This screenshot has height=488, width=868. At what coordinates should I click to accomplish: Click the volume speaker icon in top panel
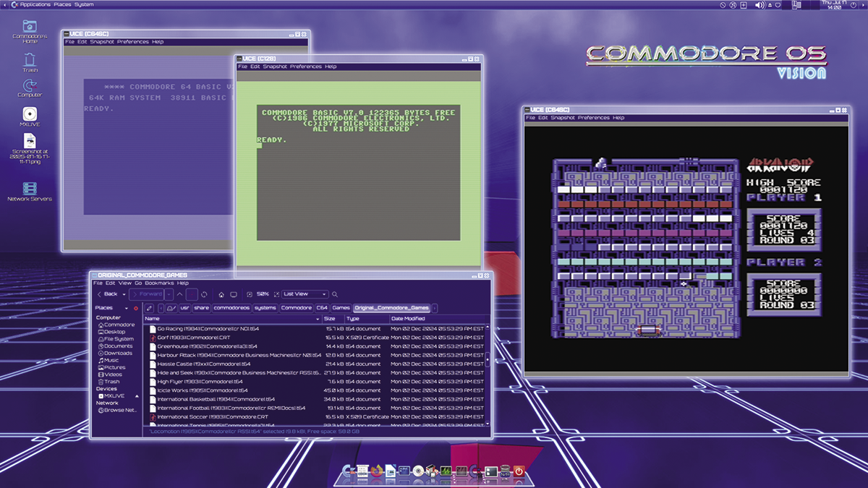click(759, 5)
